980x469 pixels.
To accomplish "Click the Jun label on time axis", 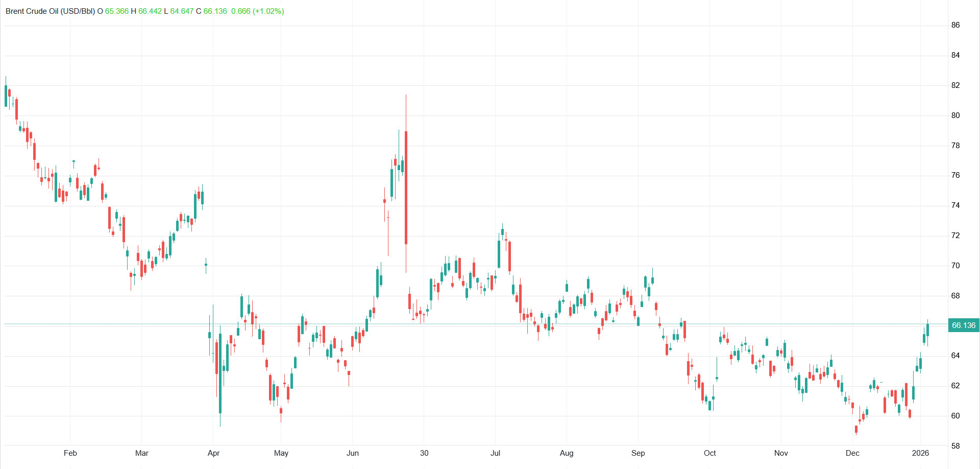I will [x=353, y=453].
